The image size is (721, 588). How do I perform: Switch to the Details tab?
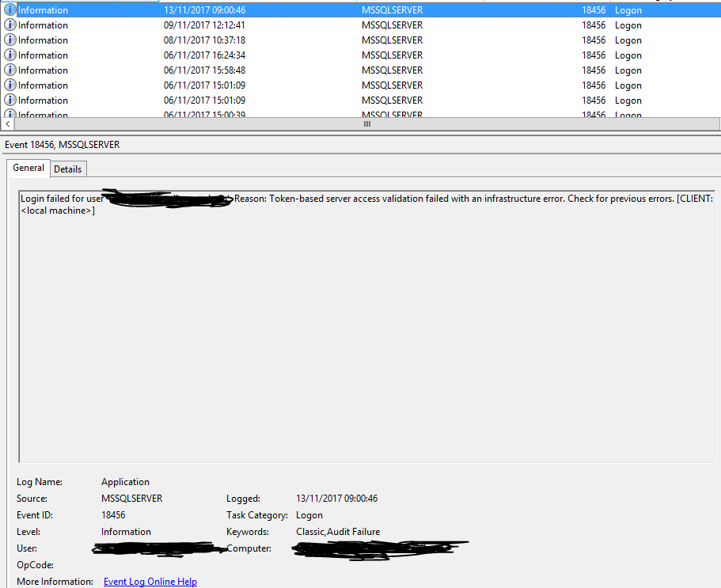tap(67, 169)
